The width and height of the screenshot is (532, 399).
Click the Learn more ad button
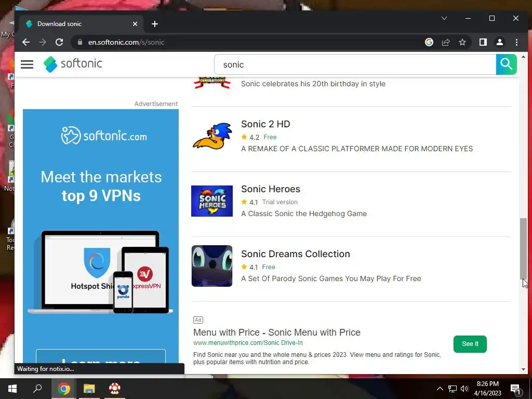pyautogui.click(x=101, y=357)
